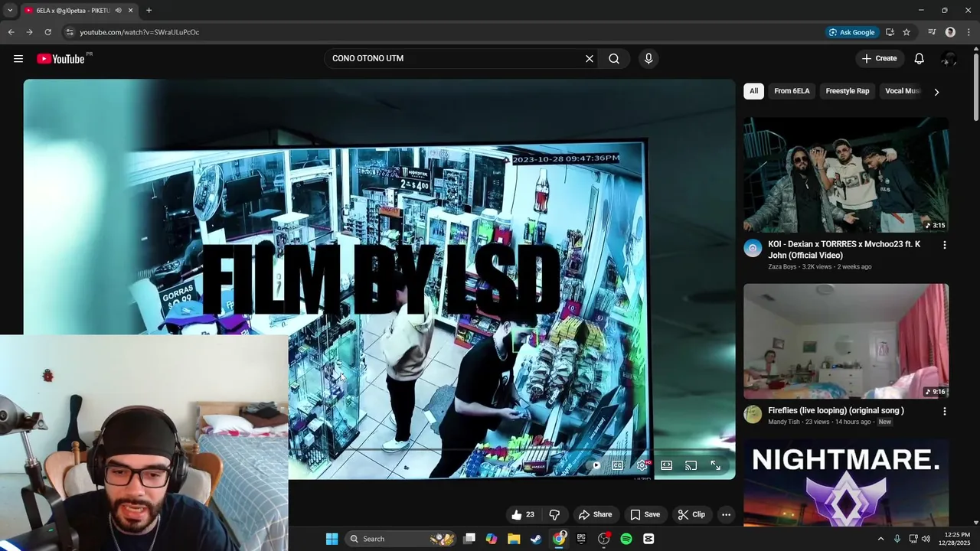This screenshot has width=980, height=551.
Task: Go forward in Chrome
Action: pos(29,32)
